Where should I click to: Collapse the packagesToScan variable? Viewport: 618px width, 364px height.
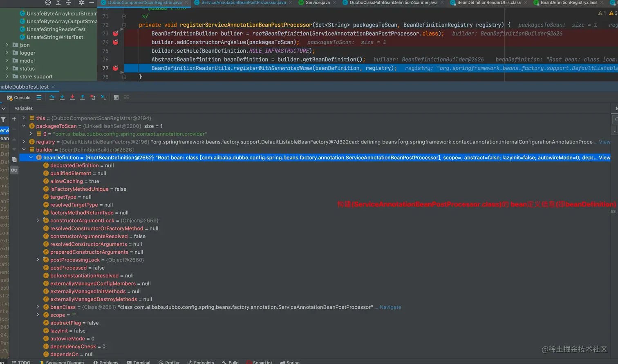coord(24,126)
